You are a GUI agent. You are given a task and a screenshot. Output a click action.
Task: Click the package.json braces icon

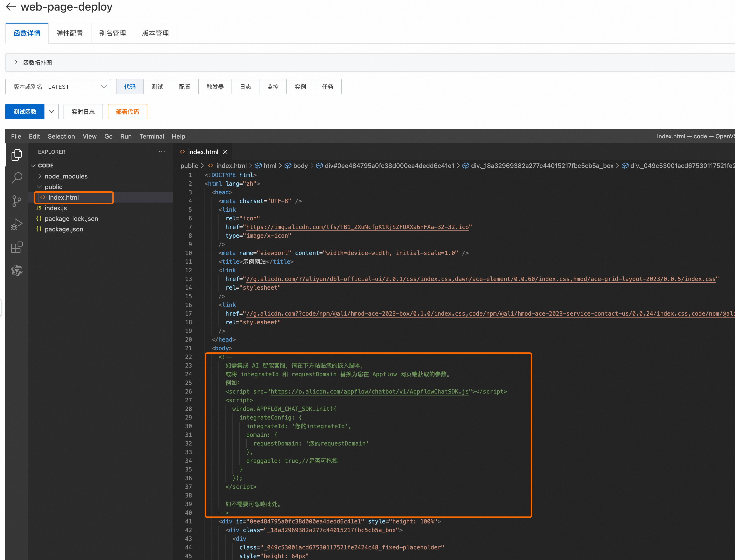(39, 229)
